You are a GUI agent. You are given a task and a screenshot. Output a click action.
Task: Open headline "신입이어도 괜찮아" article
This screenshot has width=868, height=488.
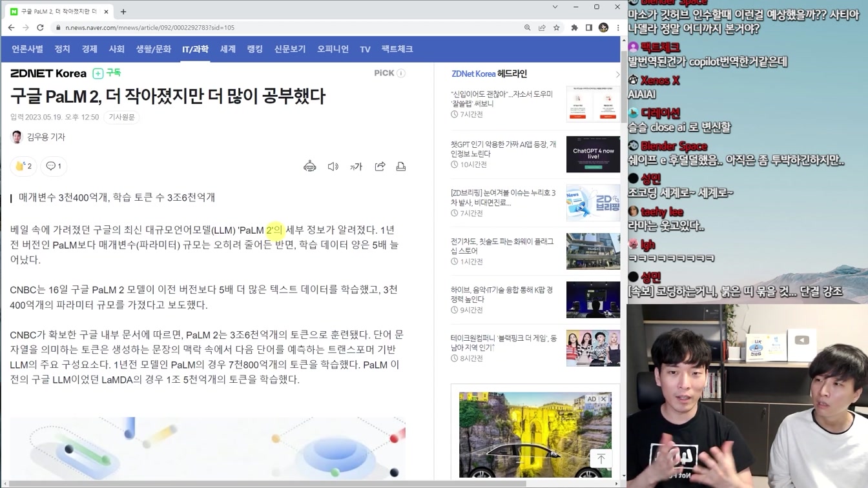tap(502, 98)
